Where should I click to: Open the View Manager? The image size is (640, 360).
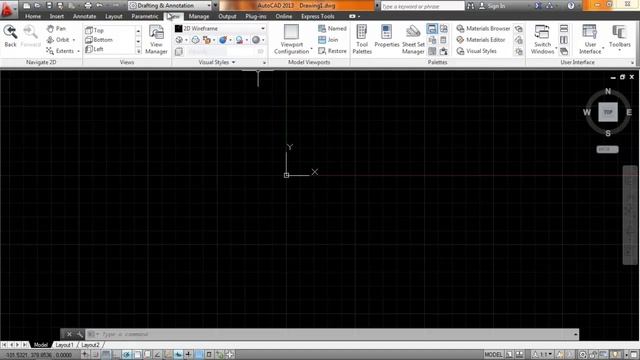[156, 40]
